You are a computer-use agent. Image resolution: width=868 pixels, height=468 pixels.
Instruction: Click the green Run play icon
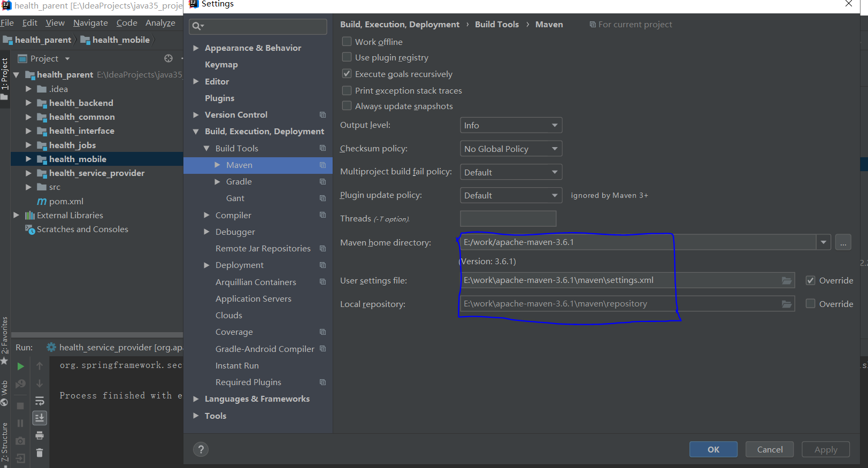20,366
